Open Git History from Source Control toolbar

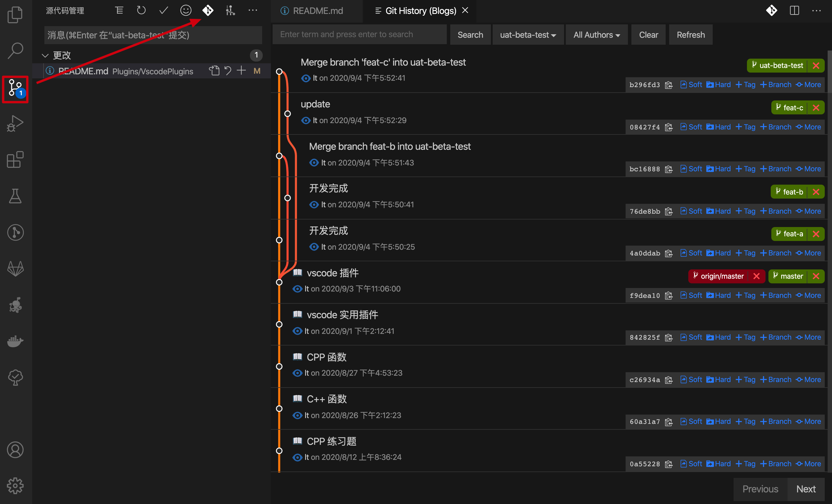pos(208,10)
